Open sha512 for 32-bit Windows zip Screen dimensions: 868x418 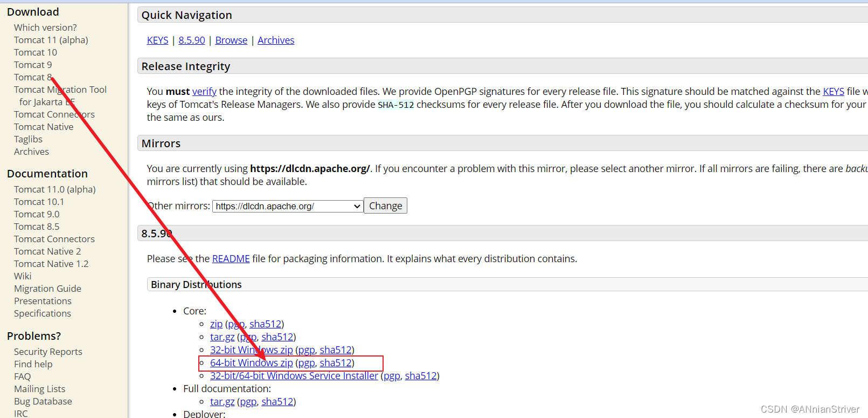(336, 350)
